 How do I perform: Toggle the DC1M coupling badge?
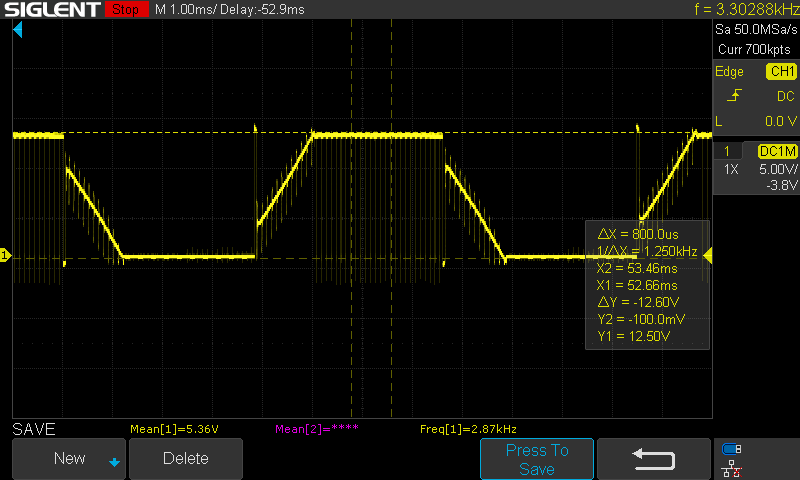tap(777, 151)
